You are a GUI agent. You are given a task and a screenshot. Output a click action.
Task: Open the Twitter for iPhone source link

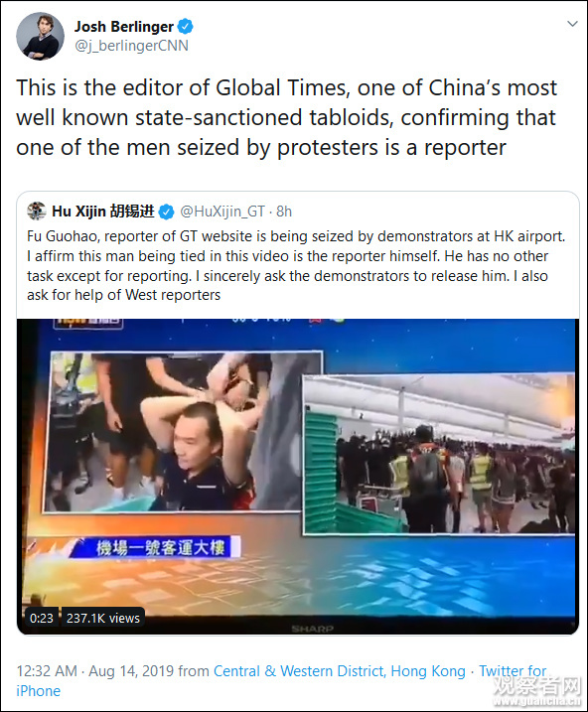(281, 681)
